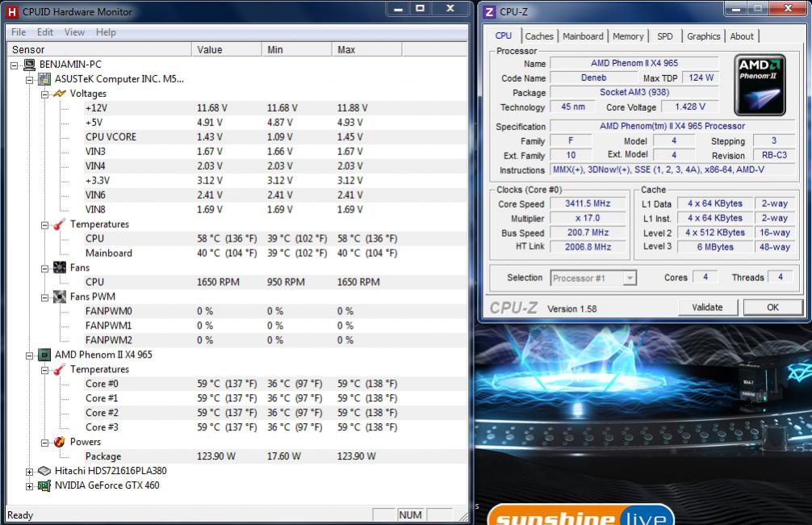The height and width of the screenshot is (525, 812).
Task: Open the Processor #1 selection dropdown
Action: [630, 279]
